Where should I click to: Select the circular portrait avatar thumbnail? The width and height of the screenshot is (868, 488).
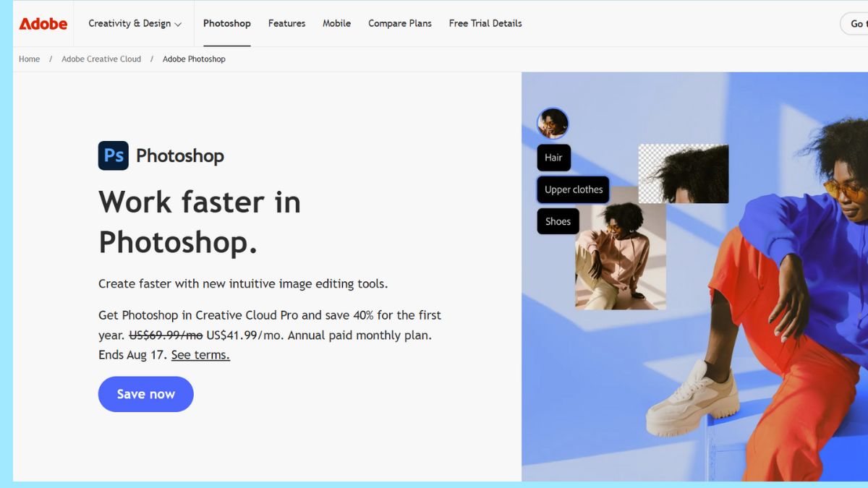[553, 123]
